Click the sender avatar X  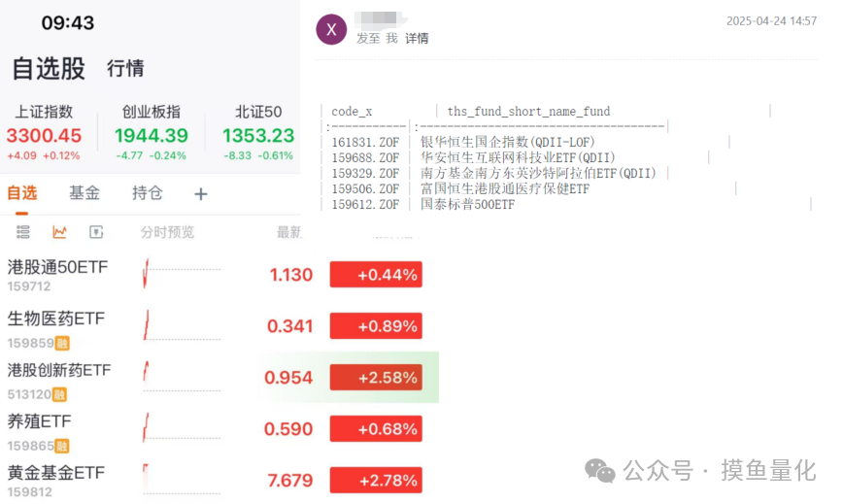(x=331, y=29)
